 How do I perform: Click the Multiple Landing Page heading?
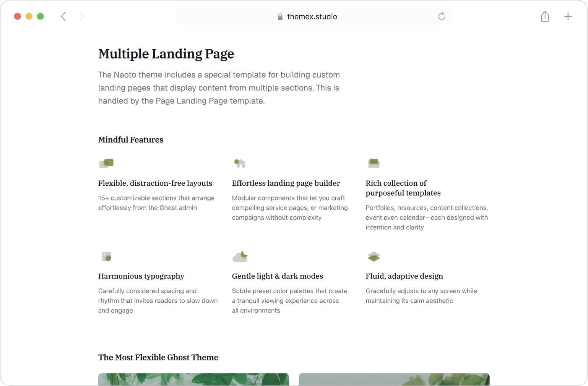pos(166,54)
